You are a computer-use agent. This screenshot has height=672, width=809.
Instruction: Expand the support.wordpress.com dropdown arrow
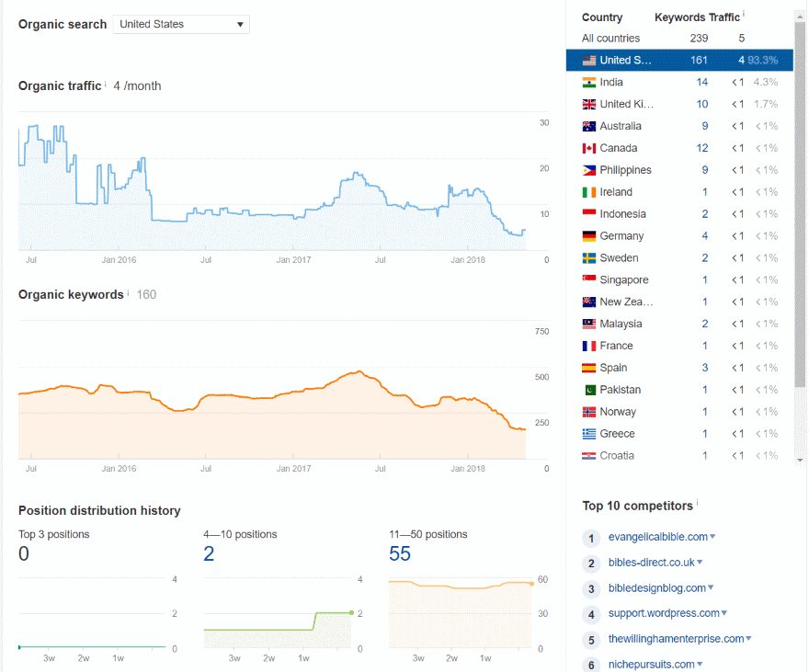pos(724,613)
